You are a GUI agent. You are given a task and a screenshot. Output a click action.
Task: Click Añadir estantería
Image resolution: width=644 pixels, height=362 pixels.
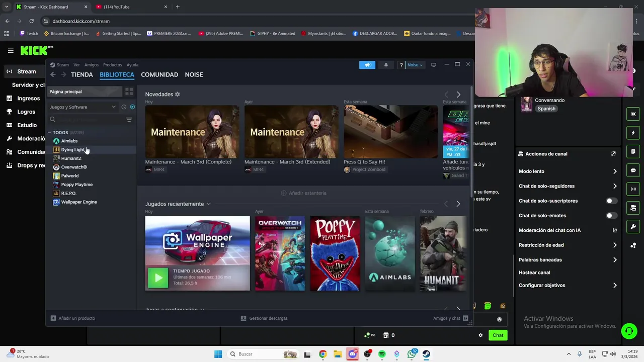303,193
